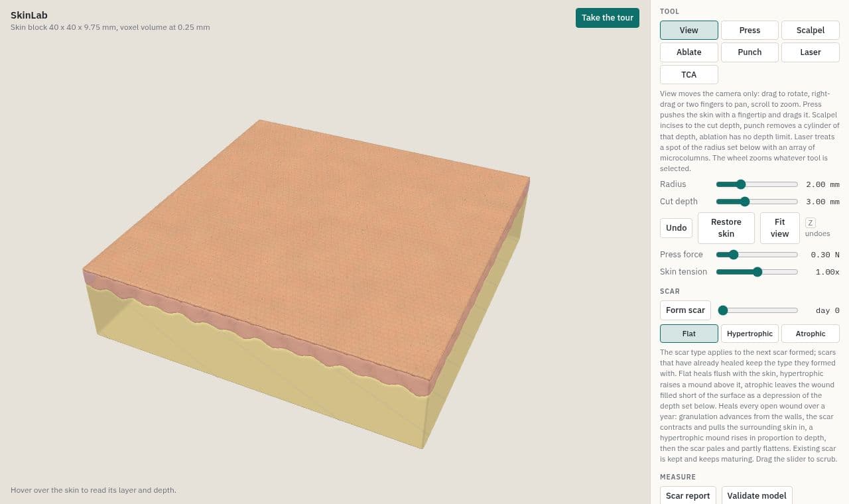Reset camera with Fit view
The image size is (849, 504).
tap(779, 227)
